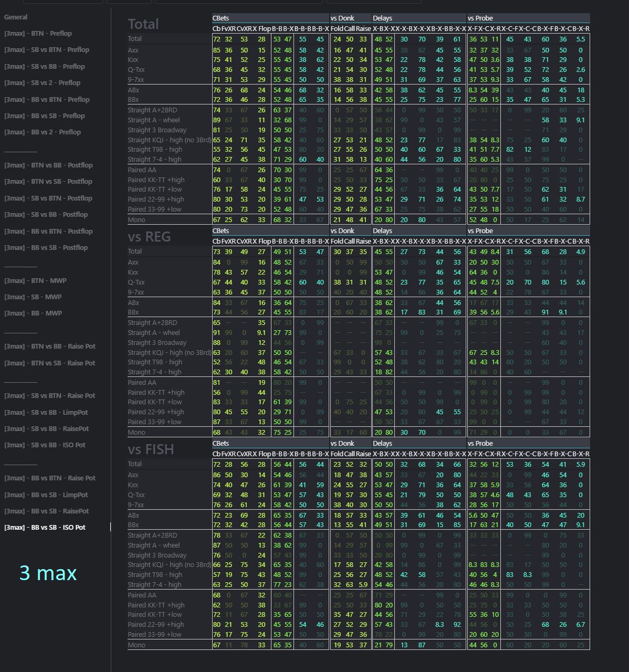Select [3max] - SB vs BB - Postflop
The width and height of the screenshot is (629, 672).
tap(46, 215)
